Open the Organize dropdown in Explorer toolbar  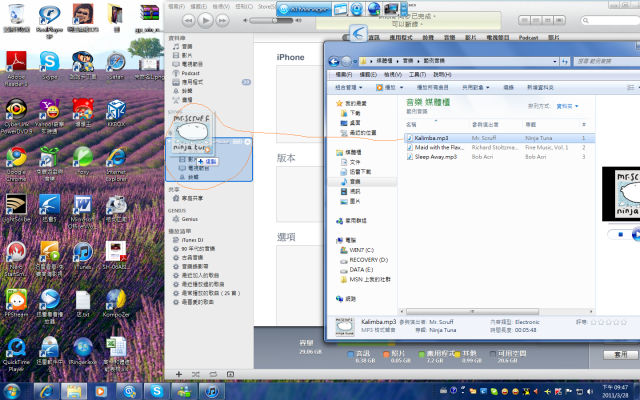(348, 87)
